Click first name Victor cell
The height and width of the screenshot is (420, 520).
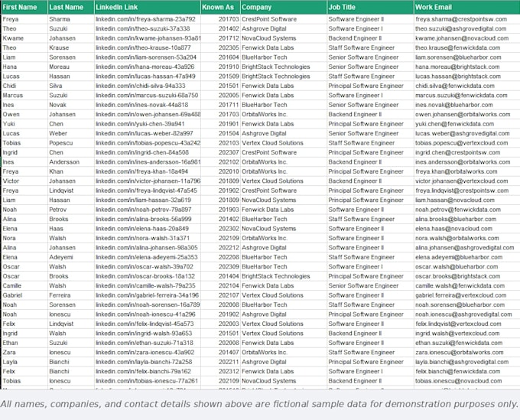pyautogui.click(x=24, y=181)
